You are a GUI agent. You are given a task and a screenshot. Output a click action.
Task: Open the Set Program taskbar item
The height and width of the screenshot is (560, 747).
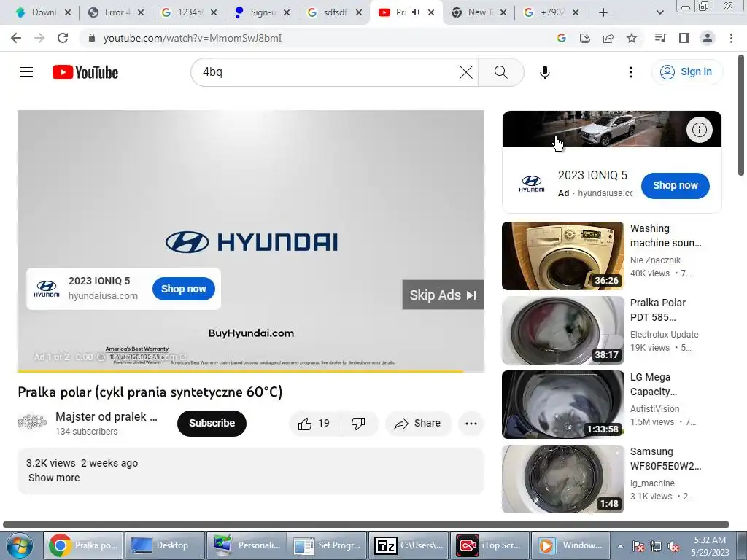tap(328, 545)
